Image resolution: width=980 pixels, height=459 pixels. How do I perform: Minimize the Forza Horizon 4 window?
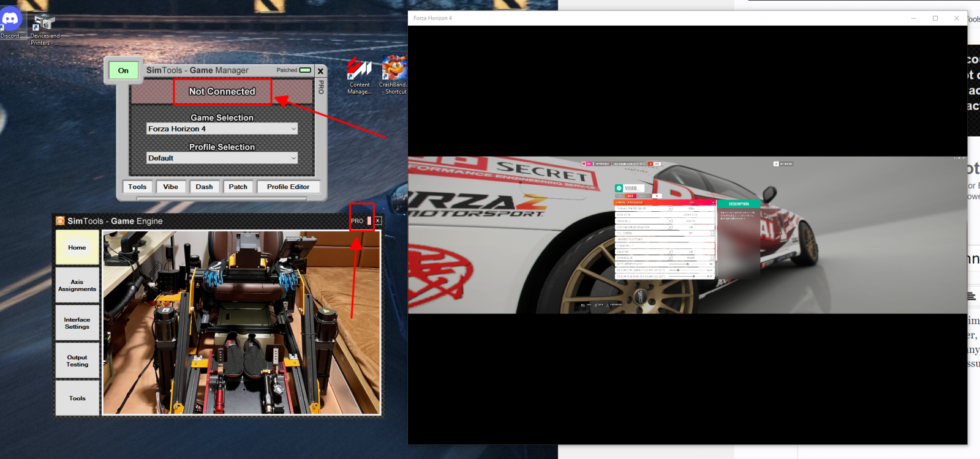pos(914,18)
